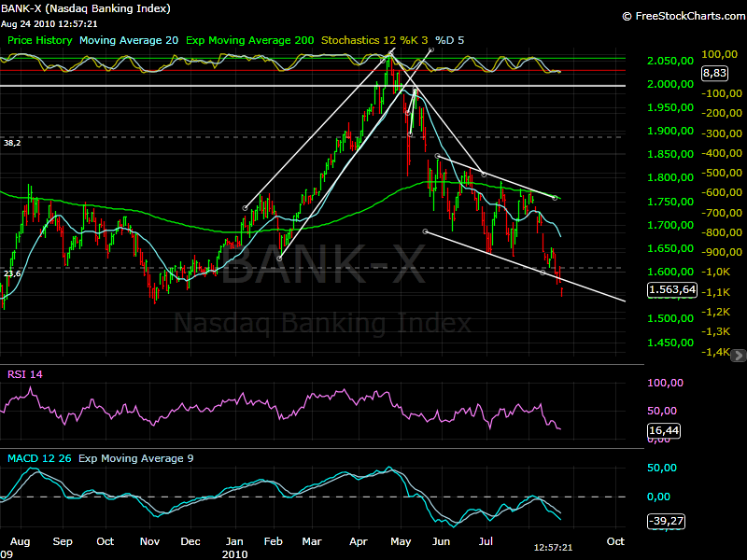Click the -1,0K stochastics axis label
Viewport: 747px width, 560px height.
pyautogui.click(x=715, y=272)
